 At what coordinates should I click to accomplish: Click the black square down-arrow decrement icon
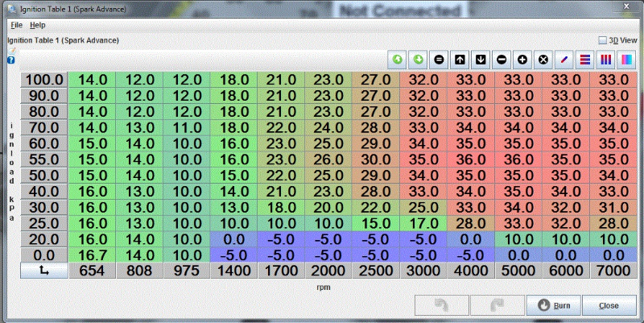(481, 60)
